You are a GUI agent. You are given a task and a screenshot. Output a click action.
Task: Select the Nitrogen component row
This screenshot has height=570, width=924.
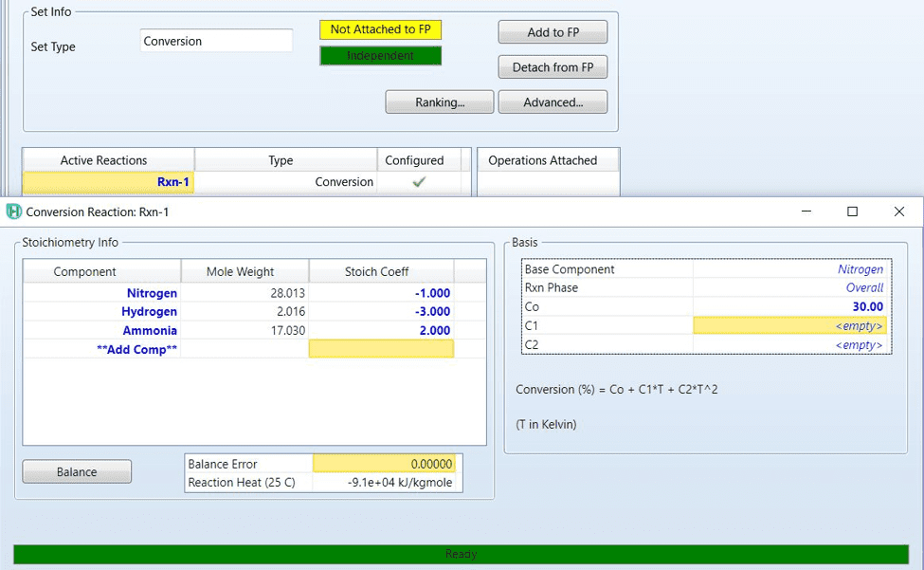102,293
